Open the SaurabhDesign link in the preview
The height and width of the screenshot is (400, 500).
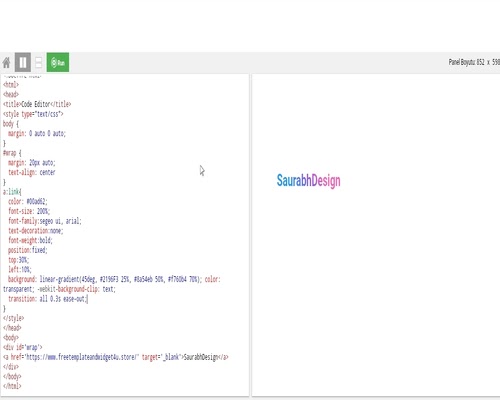tap(308, 181)
